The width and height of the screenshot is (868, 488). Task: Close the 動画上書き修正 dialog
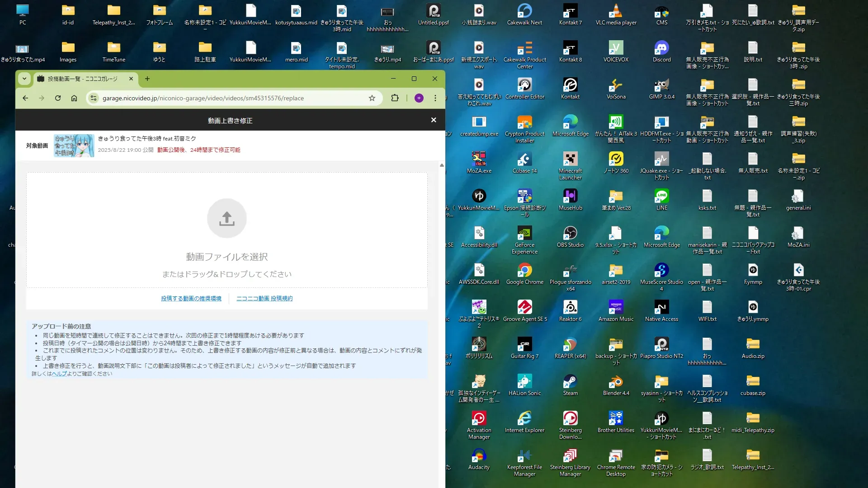tap(433, 120)
